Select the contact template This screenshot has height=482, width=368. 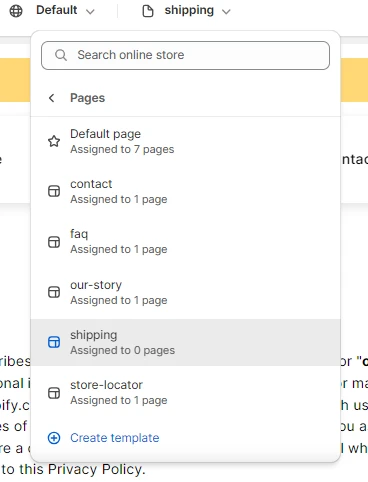[185, 191]
